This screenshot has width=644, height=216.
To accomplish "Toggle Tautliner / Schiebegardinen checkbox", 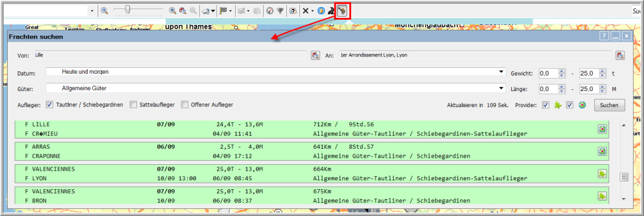I will (x=49, y=105).
